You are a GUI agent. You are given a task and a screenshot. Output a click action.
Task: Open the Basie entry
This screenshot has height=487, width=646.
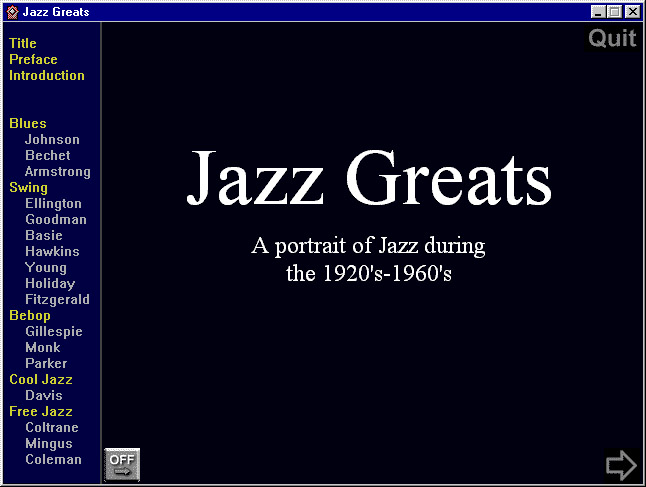tap(44, 235)
